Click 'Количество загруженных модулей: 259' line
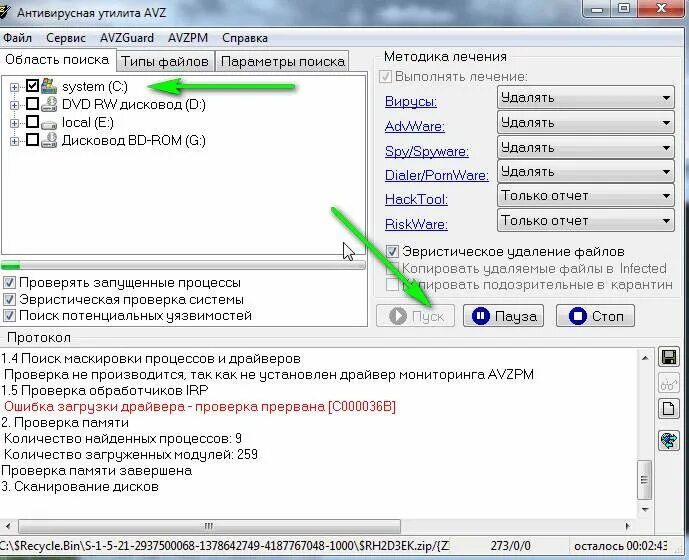Viewport: 689px width, 560px height. click(x=131, y=455)
